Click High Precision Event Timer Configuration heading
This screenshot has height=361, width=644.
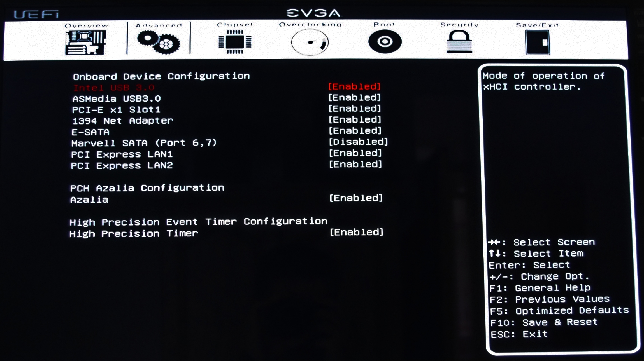[x=198, y=222]
